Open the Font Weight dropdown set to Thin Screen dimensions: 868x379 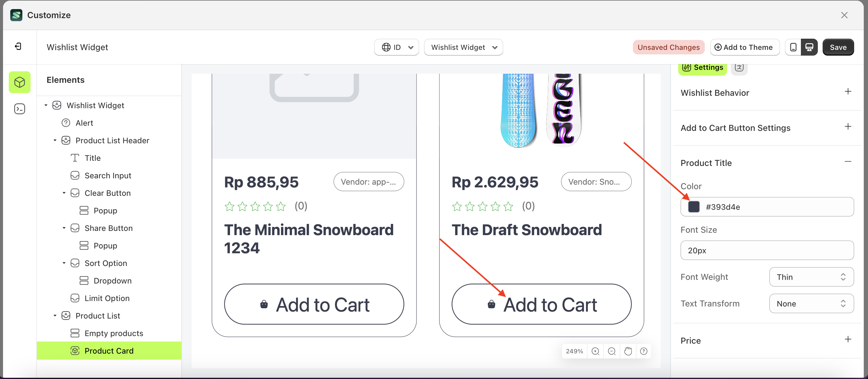(x=811, y=277)
